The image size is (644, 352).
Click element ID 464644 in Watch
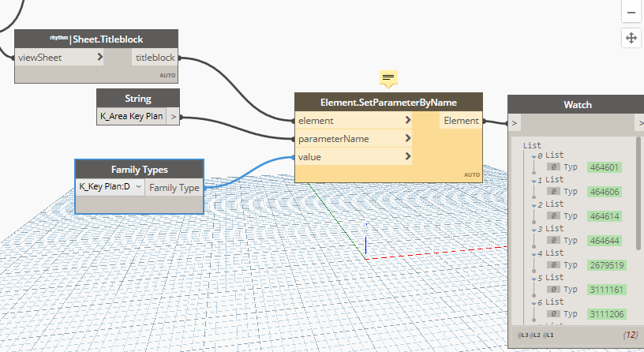605,241
